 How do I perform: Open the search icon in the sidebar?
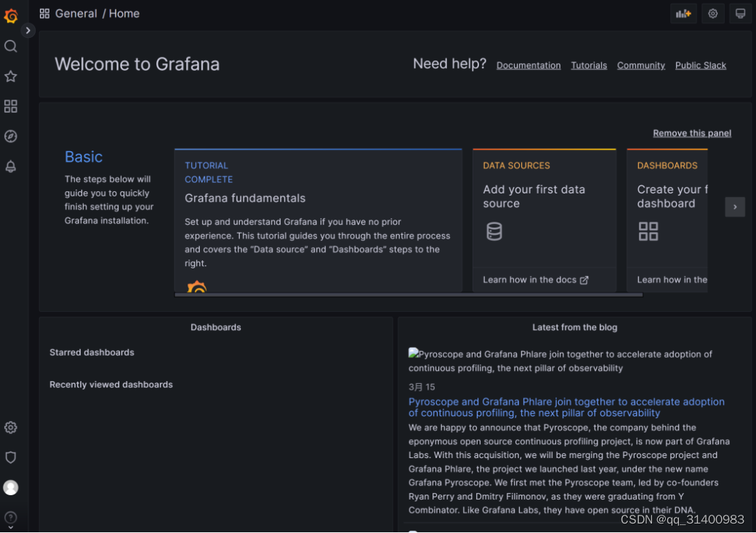11,47
